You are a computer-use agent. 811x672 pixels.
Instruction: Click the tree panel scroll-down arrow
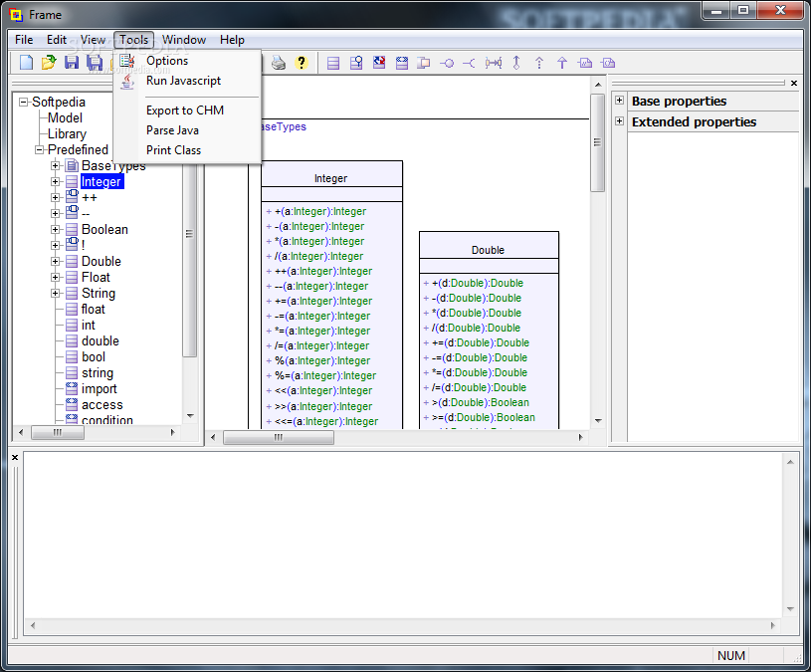tap(190, 416)
